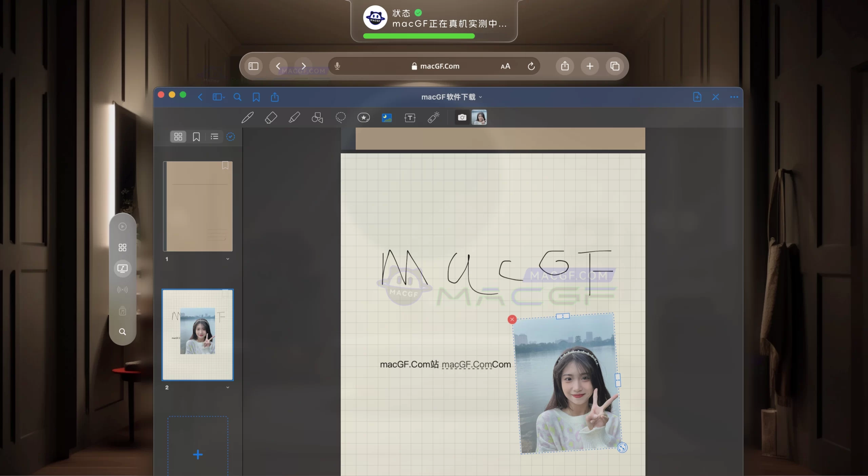This screenshot has width=868, height=476.
Task: Add a new page with the plus placeholder
Action: pos(198,455)
